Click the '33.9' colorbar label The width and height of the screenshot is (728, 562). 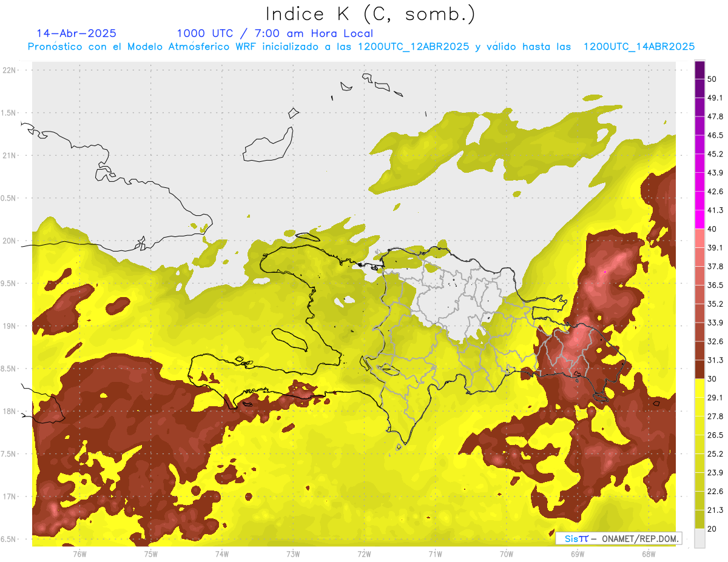pyautogui.click(x=715, y=323)
